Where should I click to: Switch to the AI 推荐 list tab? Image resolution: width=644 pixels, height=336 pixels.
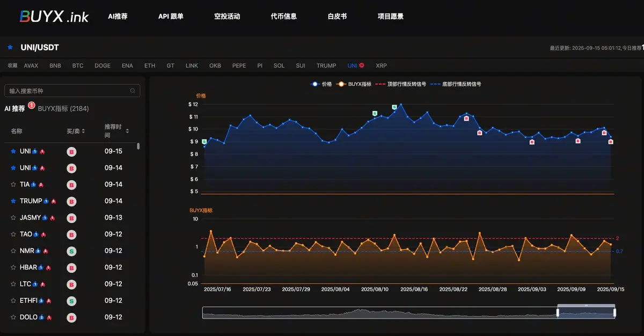pos(14,108)
